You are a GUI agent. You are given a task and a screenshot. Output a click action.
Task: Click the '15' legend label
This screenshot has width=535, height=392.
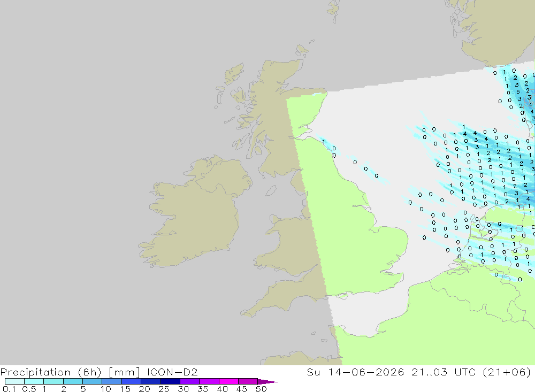(125, 389)
